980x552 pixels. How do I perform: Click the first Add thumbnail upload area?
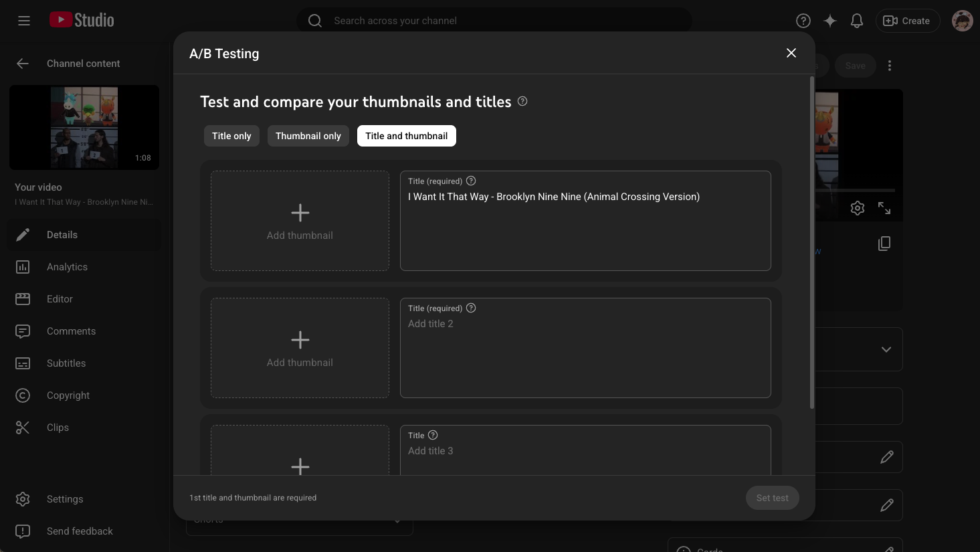[300, 221]
